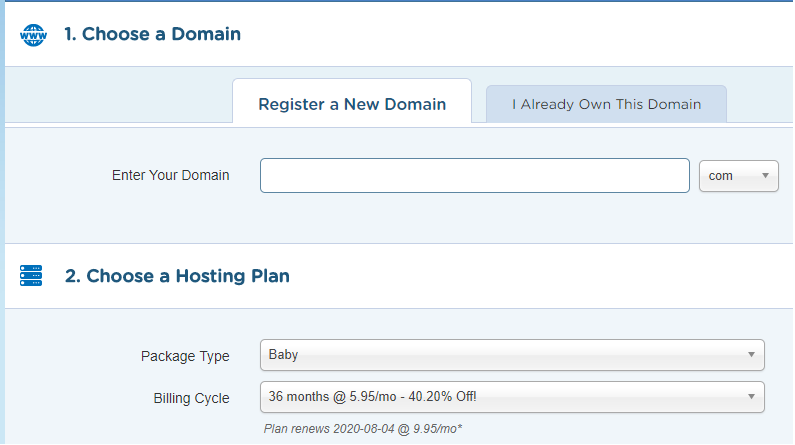Open the I Already Own This Domain tab
The height and width of the screenshot is (445, 795).
coord(606,104)
